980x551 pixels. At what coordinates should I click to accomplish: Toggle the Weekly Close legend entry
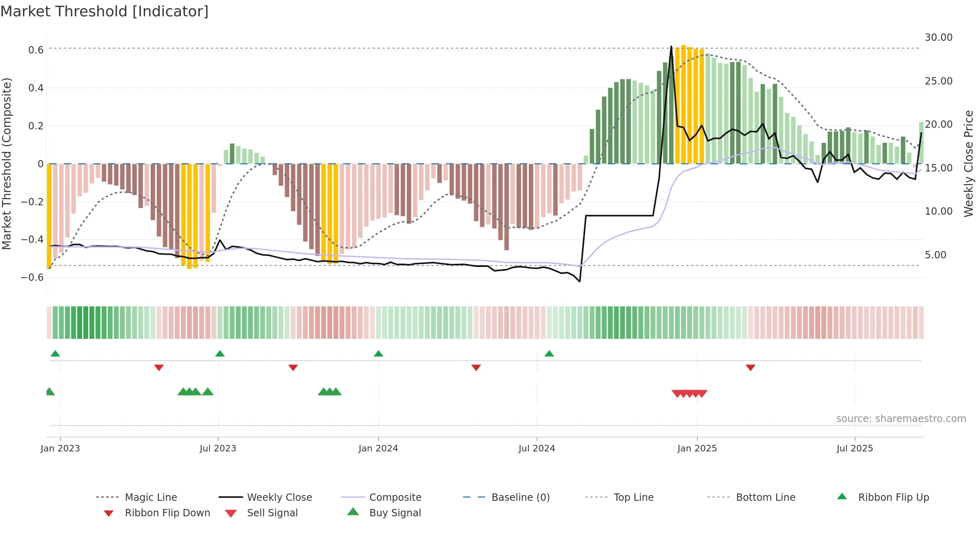[x=265, y=497]
